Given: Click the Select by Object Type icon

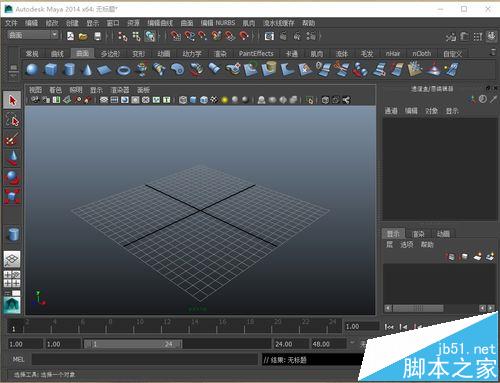Looking at the screenshot, I should 136,36.
